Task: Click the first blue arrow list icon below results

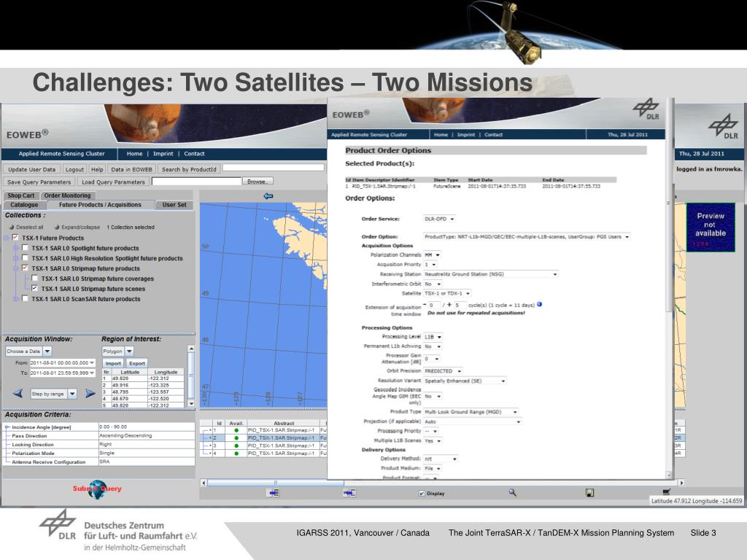Action: [274, 493]
